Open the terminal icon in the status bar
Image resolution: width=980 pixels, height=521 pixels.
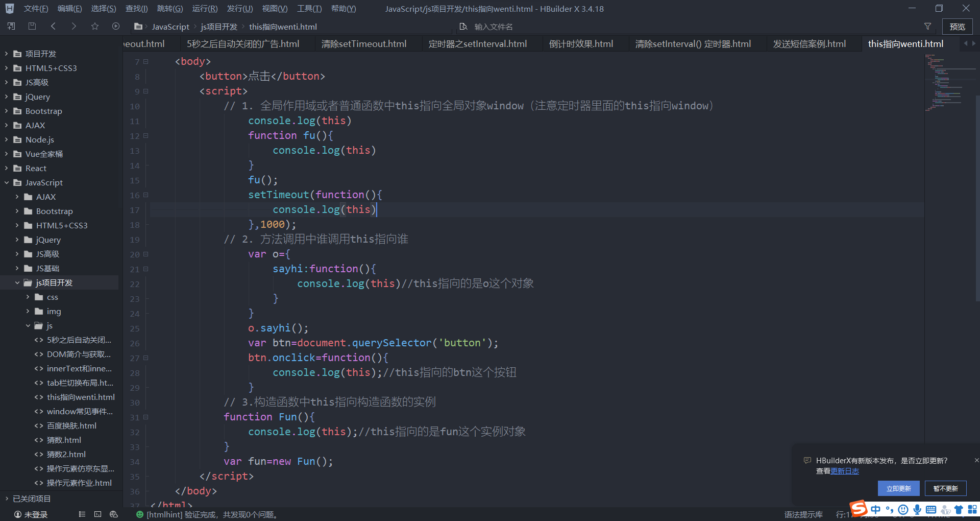pyautogui.click(x=97, y=514)
